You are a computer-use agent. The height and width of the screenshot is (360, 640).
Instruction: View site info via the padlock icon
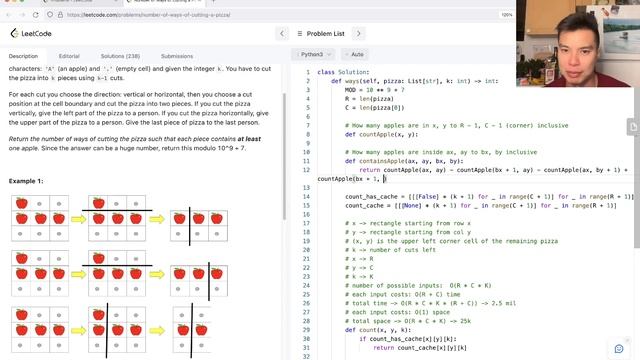coord(60,15)
